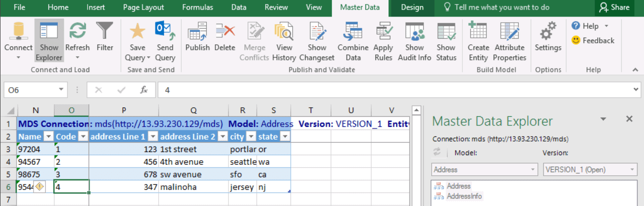Switch to the Insert tab
644x206 pixels.
(x=96, y=8)
